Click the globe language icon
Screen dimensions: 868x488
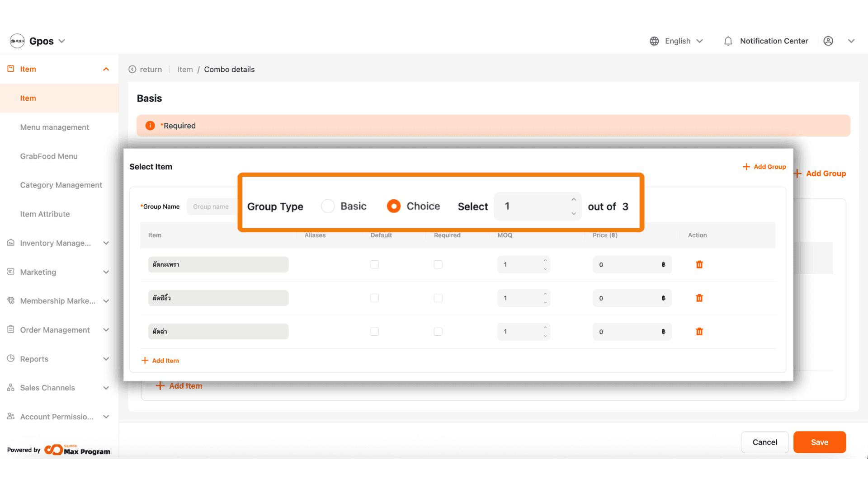pos(654,41)
